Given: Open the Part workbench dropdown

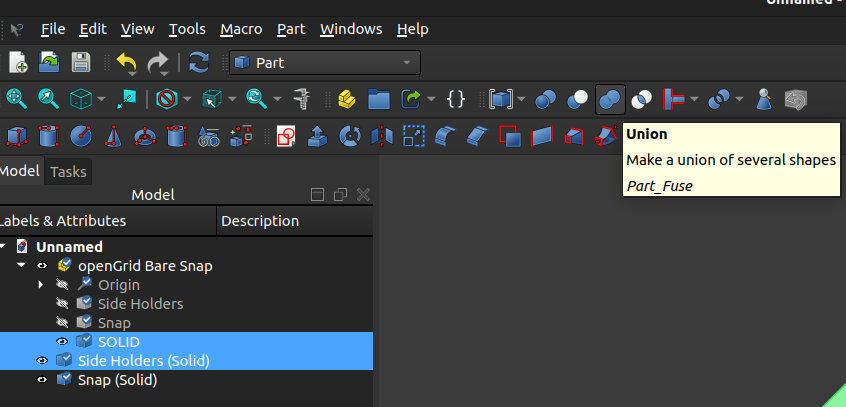Looking at the screenshot, I should [x=324, y=63].
